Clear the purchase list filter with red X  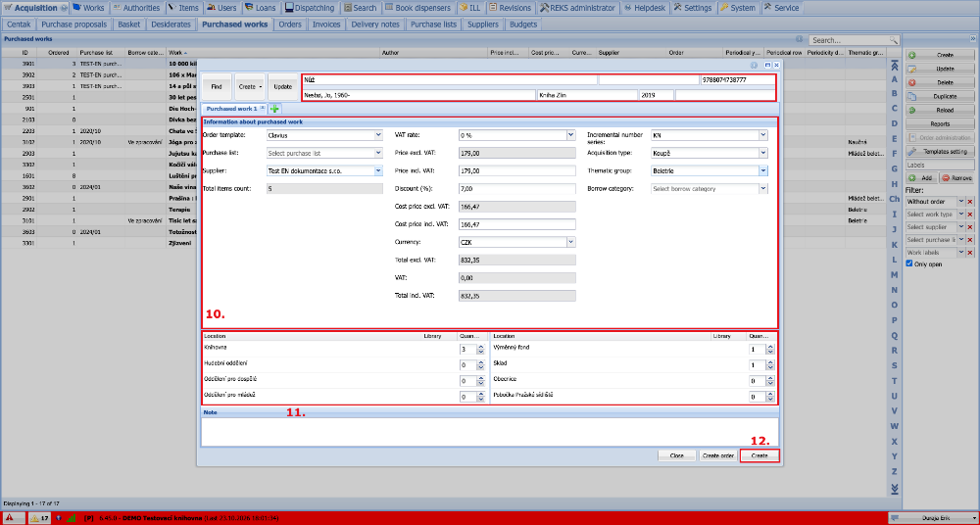970,240
